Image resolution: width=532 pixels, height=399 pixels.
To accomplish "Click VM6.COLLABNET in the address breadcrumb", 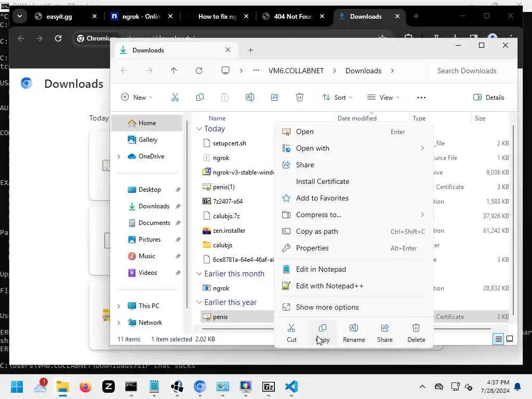I will (296, 71).
